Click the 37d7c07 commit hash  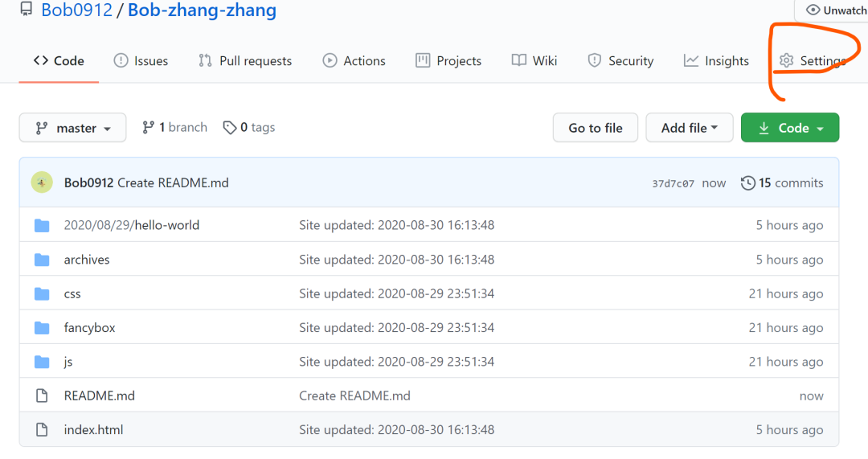click(673, 184)
